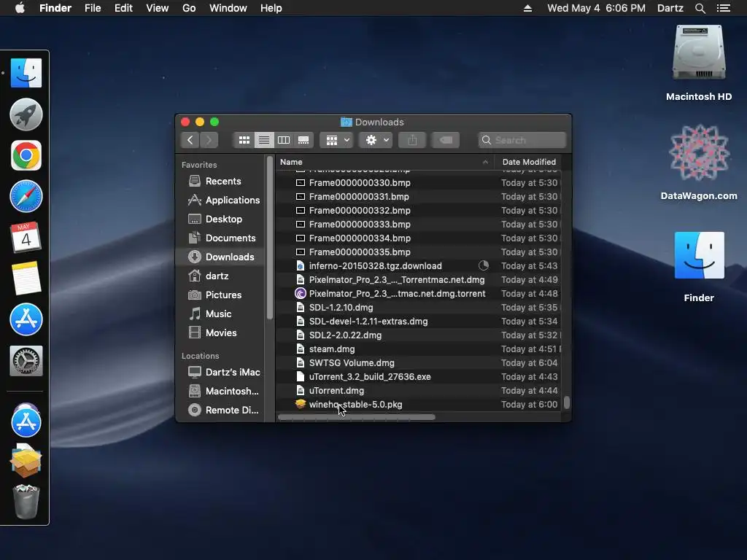
Task: Open the Notes app in Dock
Action: pos(26,279)
